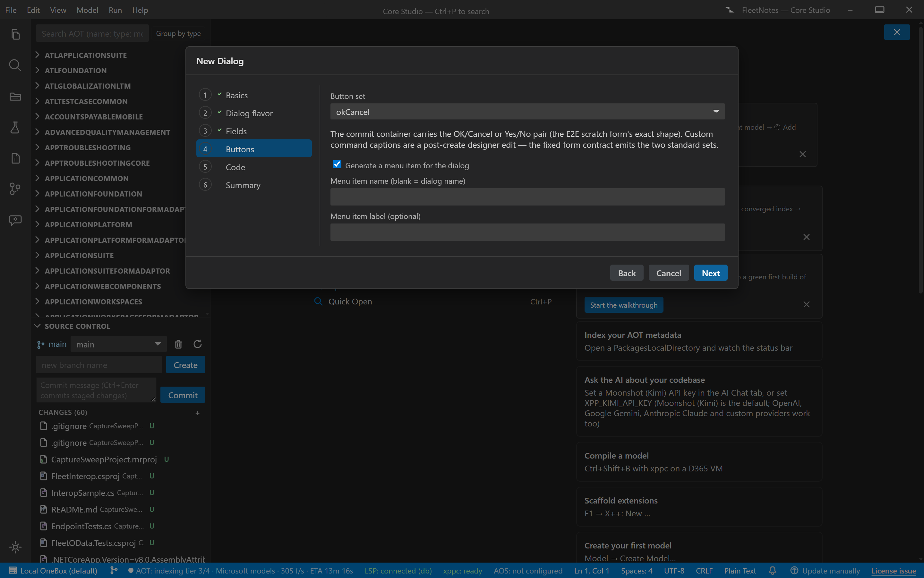
Task: Go to the Code wizard step
Action: coord(254,167)
